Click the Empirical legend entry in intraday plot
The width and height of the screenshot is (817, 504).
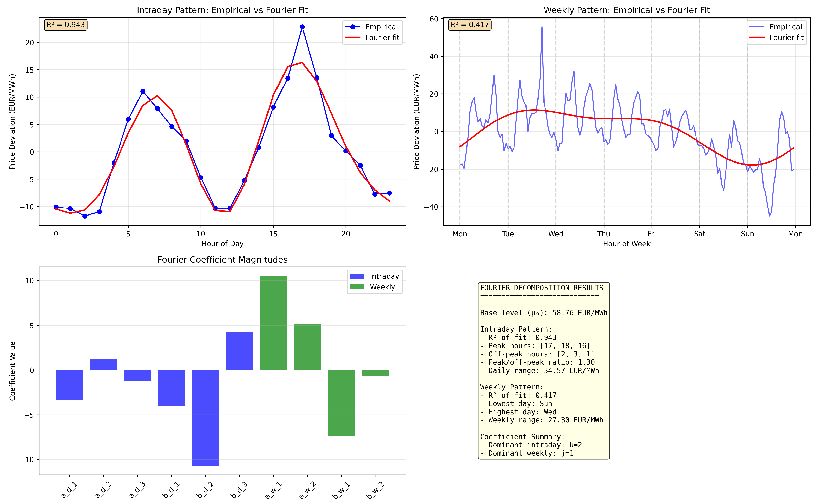point(381,27)
